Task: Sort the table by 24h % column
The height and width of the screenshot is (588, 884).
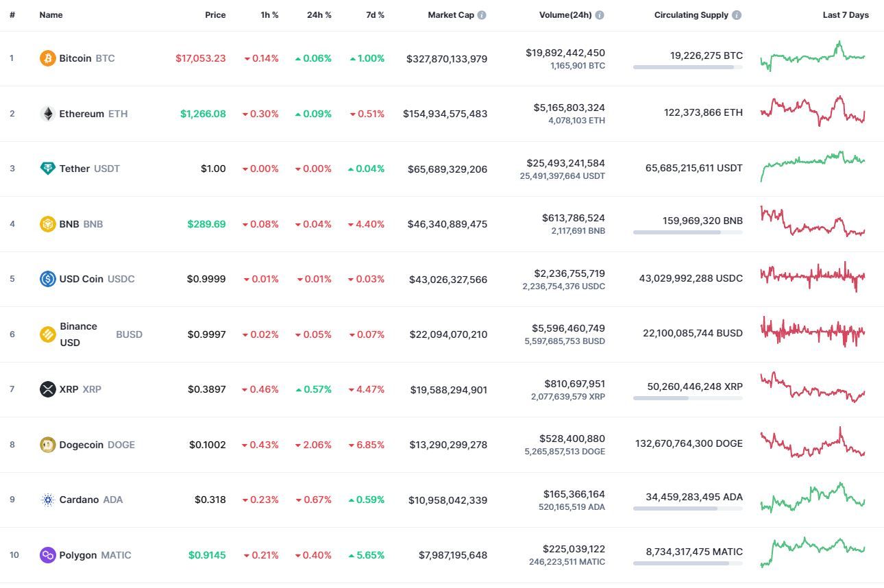Action: point(319,15)
